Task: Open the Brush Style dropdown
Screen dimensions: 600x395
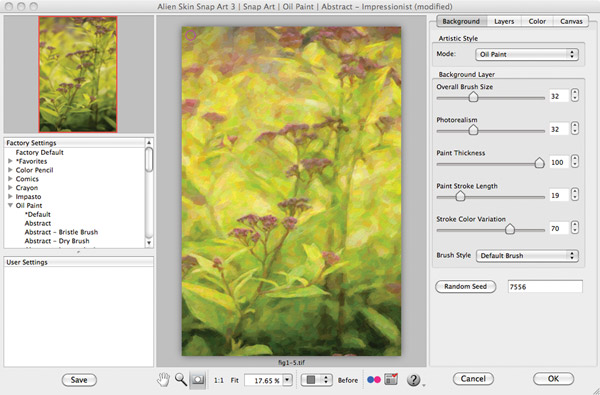Action: pos(527,256)
